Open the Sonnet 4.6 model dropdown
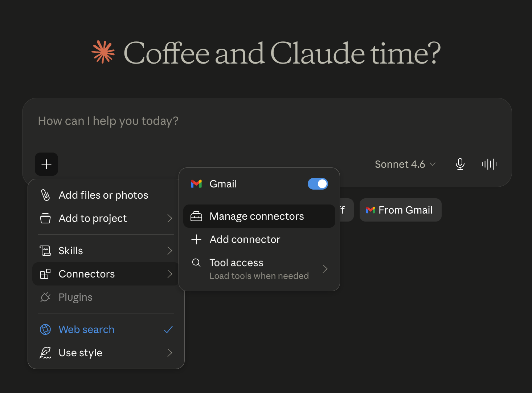This screenshot has height=393, width=532. [x=405, y=164]
